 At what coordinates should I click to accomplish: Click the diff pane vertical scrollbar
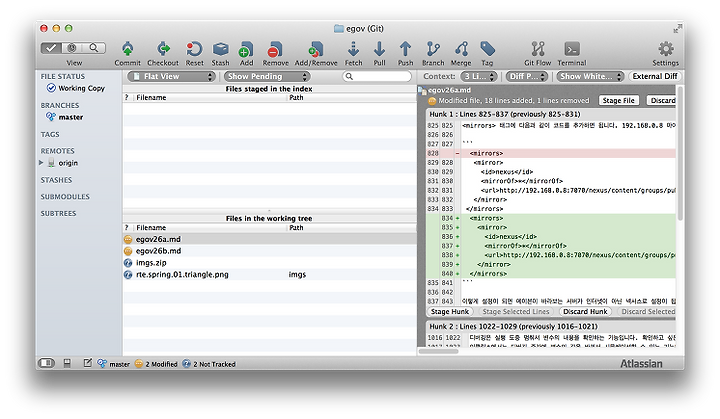pos(680,153)
